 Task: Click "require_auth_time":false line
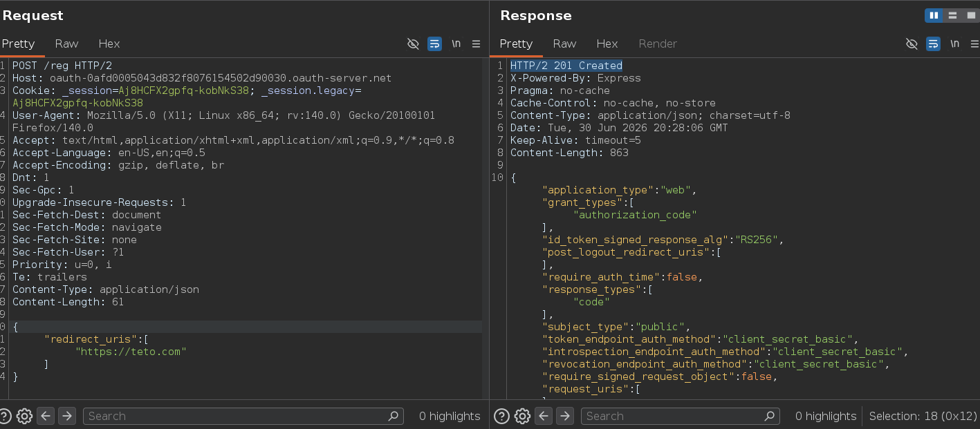click(622, 277)
